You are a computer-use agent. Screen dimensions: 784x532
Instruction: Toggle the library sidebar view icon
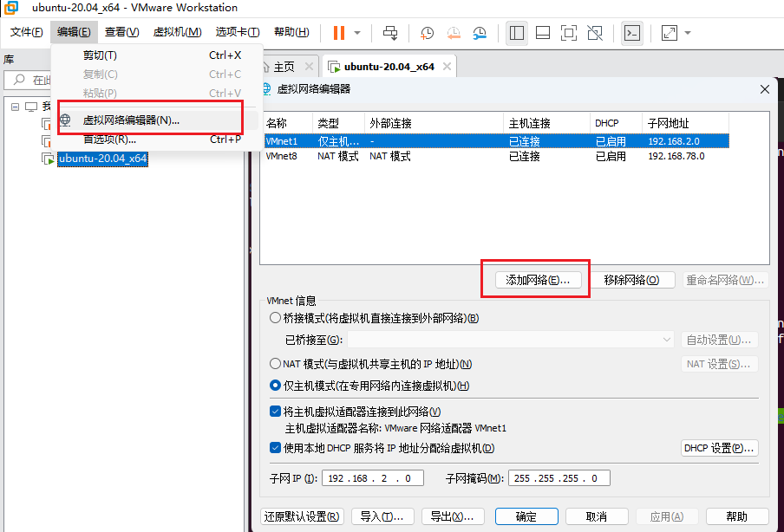point(517,33)
